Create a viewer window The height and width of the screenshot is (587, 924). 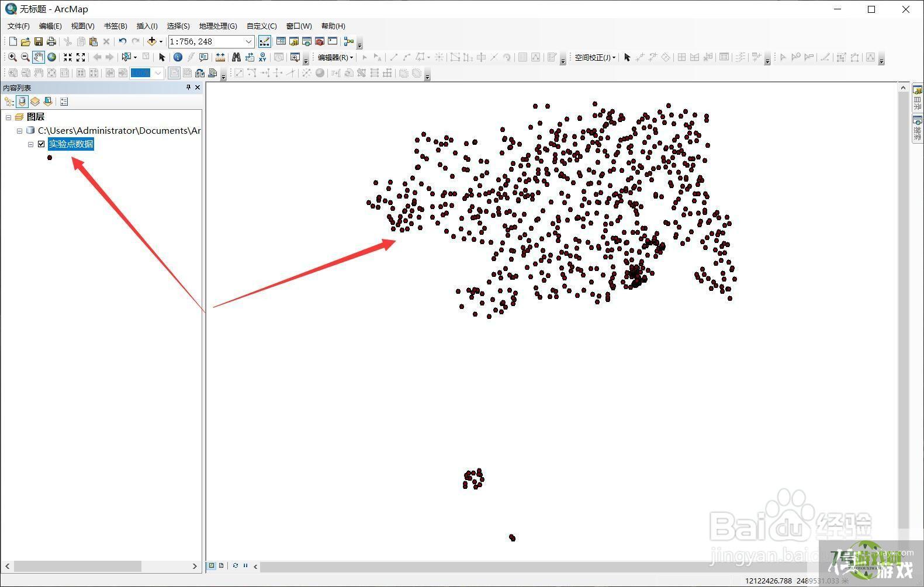(295, 57)
